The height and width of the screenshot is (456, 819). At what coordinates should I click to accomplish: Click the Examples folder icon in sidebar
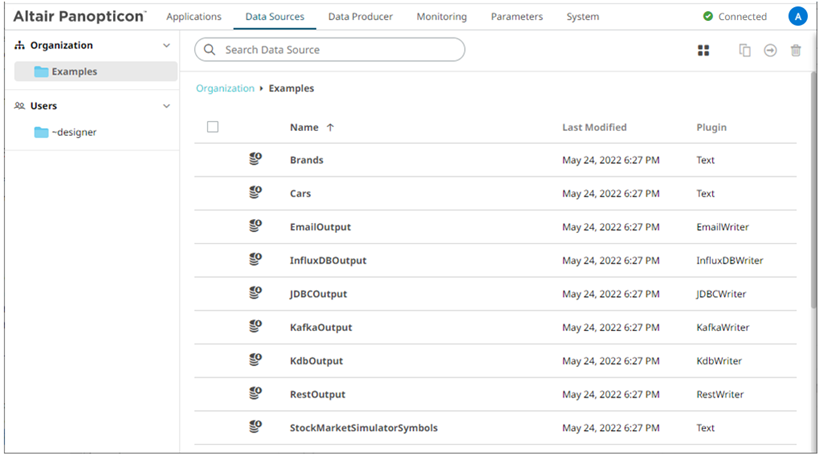[x=41, y=72]
